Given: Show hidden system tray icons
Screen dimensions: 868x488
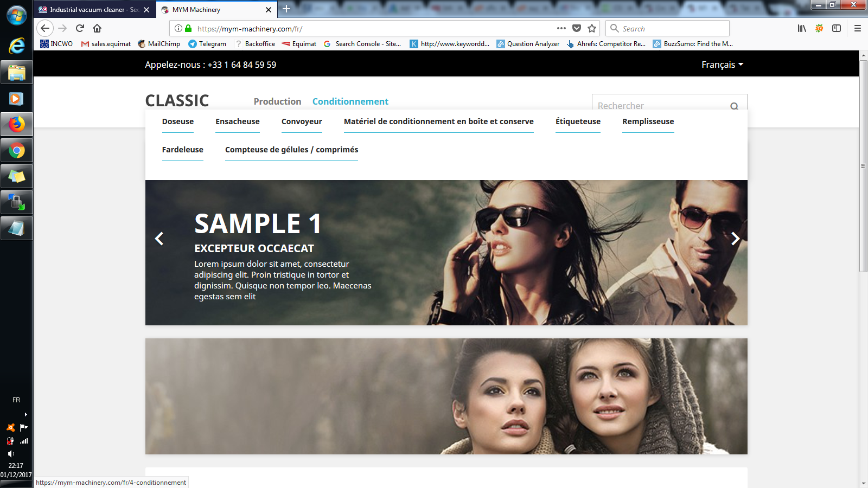Looking at the screenshot, I should pyautogui.click(x=25, y=415).
